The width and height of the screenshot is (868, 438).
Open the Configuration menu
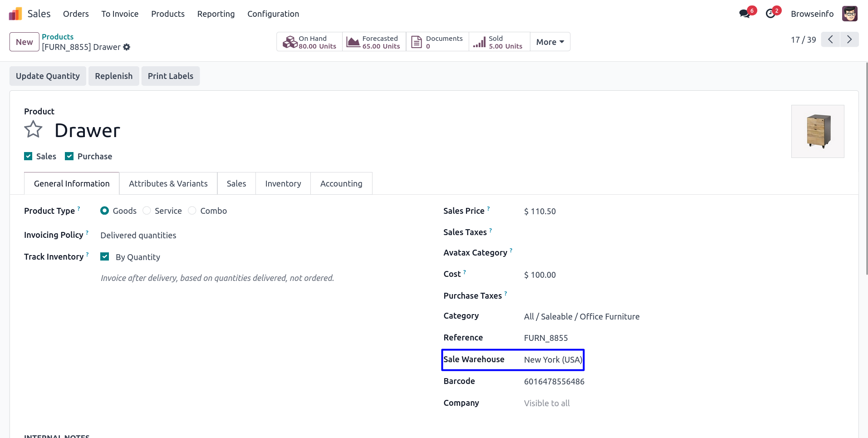click(273, 14)
